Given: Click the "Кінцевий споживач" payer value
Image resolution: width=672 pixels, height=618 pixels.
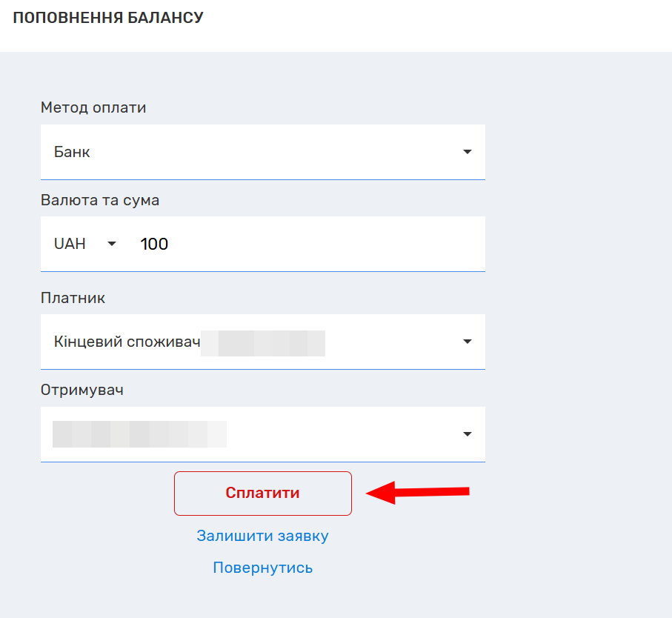Looking at the screenshot, I should point(127,342).
